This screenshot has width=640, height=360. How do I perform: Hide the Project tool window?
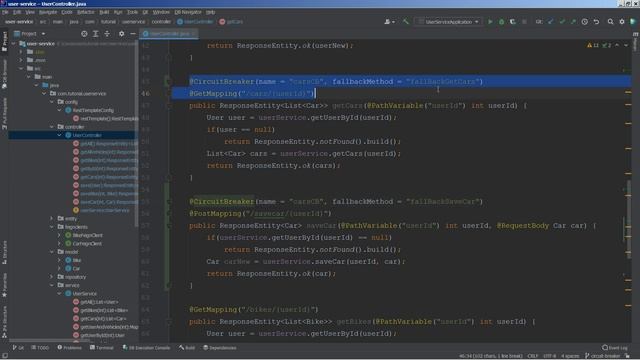point(133,34)
